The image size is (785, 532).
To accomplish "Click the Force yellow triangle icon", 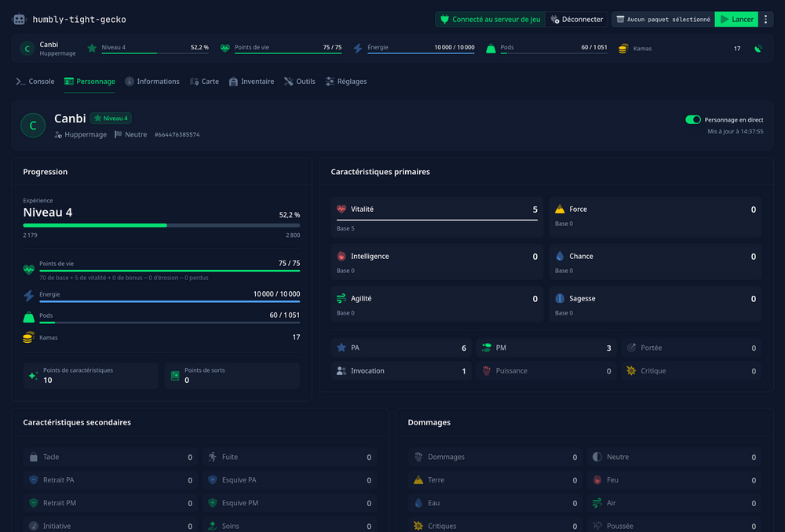I will point(560,210).
